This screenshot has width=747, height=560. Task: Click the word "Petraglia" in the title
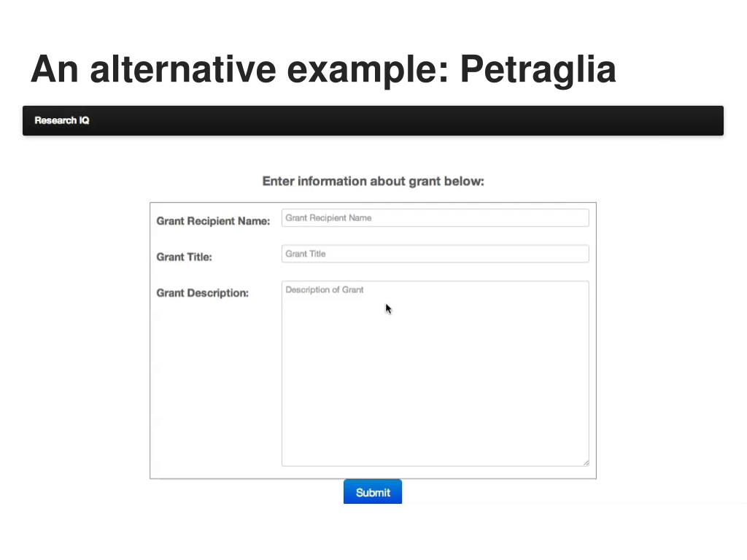coord(538,69)
